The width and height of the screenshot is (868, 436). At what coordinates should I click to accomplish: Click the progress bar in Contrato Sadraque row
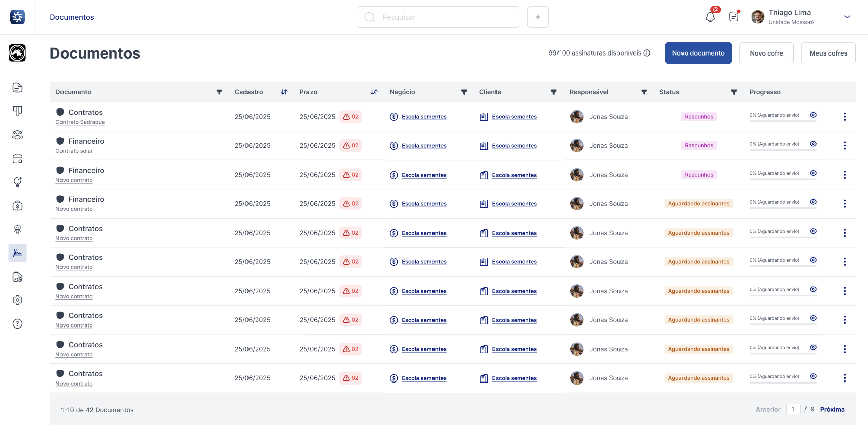(x=783, y=121)
